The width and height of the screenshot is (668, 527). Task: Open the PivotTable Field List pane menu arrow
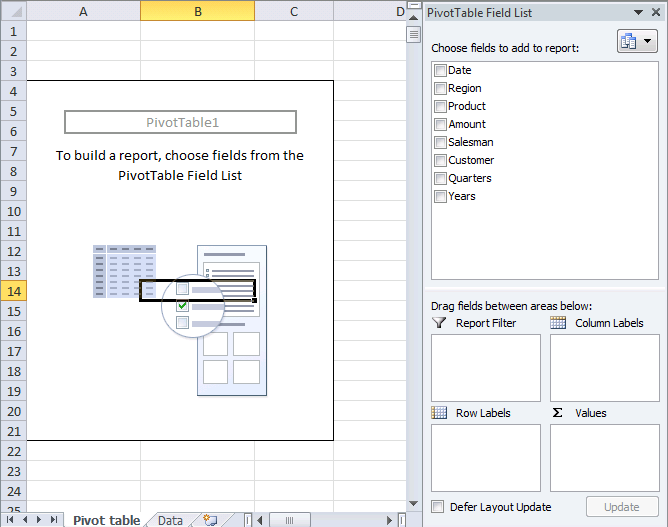[638, 12]
